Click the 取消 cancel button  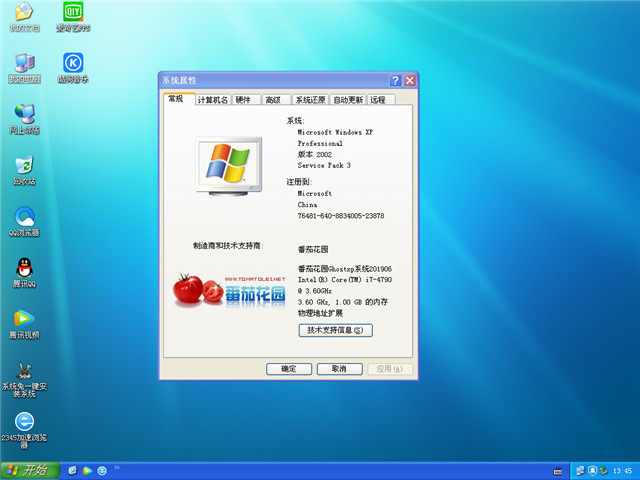coord(340,369)
